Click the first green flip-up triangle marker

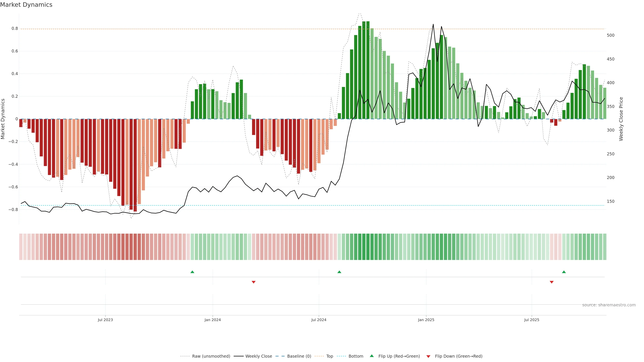pos(192,272)
